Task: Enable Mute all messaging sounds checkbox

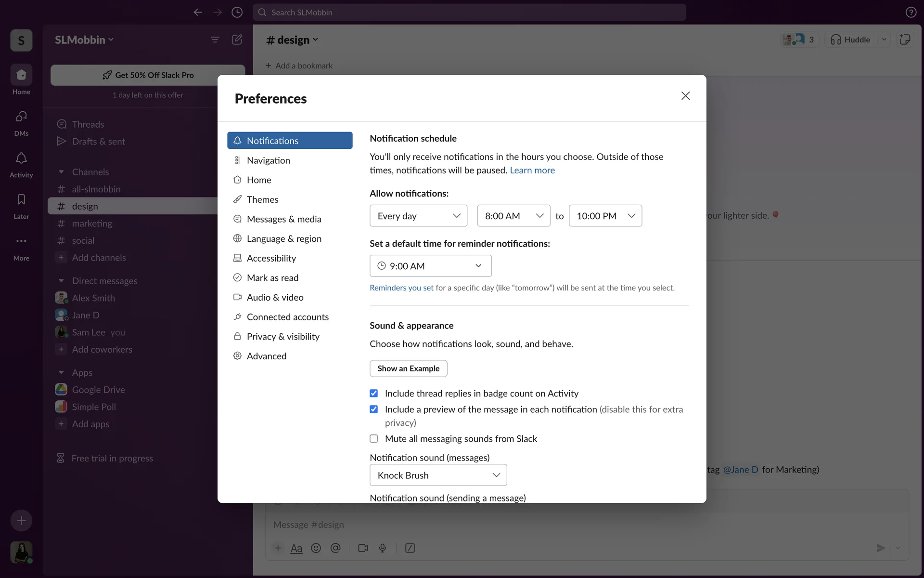Action: [x=373, y=439]
